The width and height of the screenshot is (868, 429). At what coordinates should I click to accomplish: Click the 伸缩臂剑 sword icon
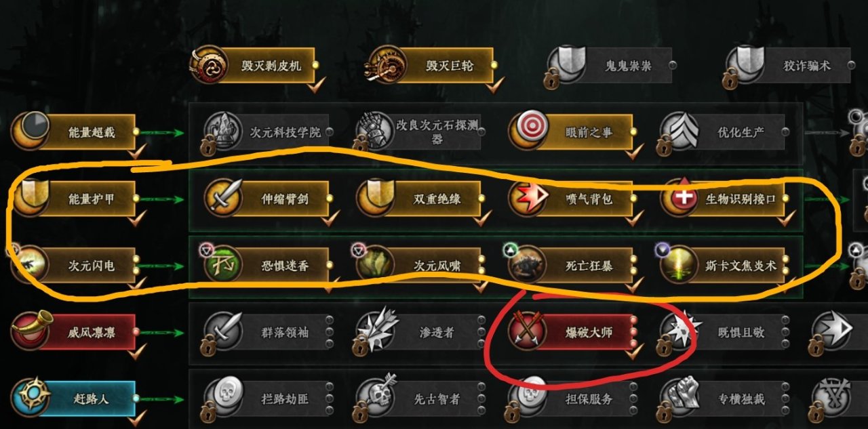(x=223, y=199)
